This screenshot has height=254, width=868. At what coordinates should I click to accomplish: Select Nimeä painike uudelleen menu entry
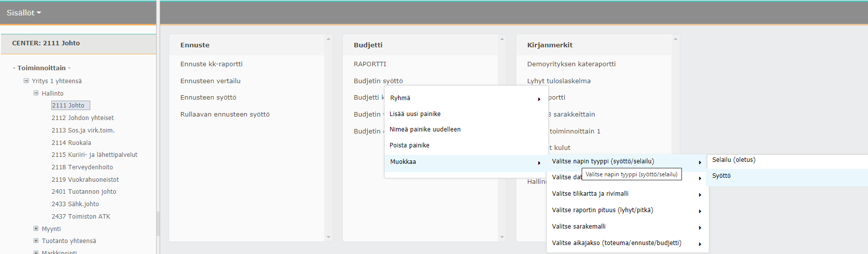(x=425, y=129)
